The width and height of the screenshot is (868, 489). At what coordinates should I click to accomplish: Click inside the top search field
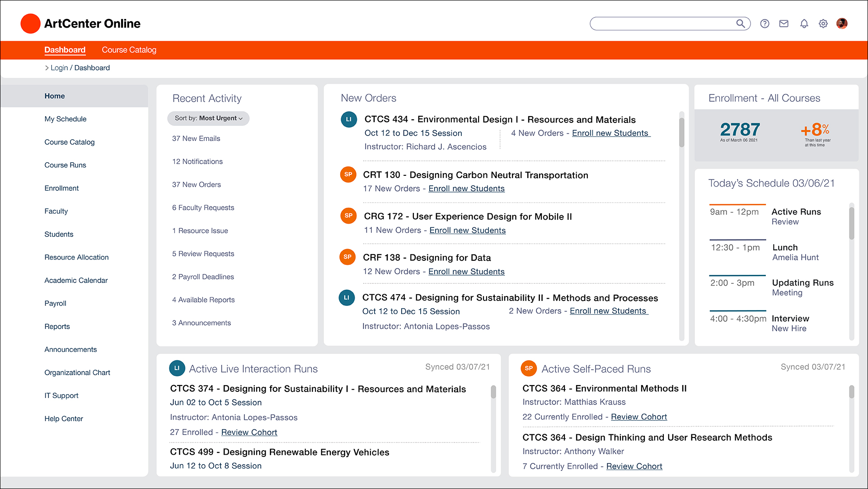coord(660,24)
